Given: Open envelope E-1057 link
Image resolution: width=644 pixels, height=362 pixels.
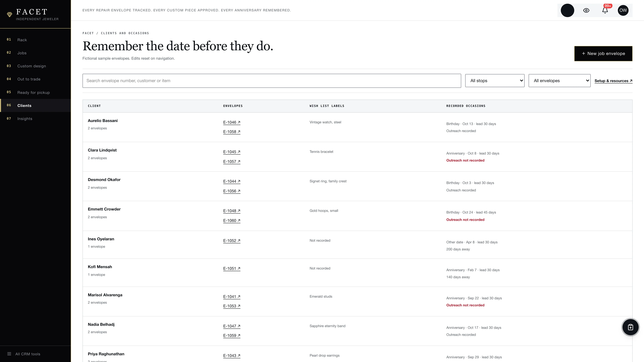Looking at the screenshot, I should [x=231, y=162].
